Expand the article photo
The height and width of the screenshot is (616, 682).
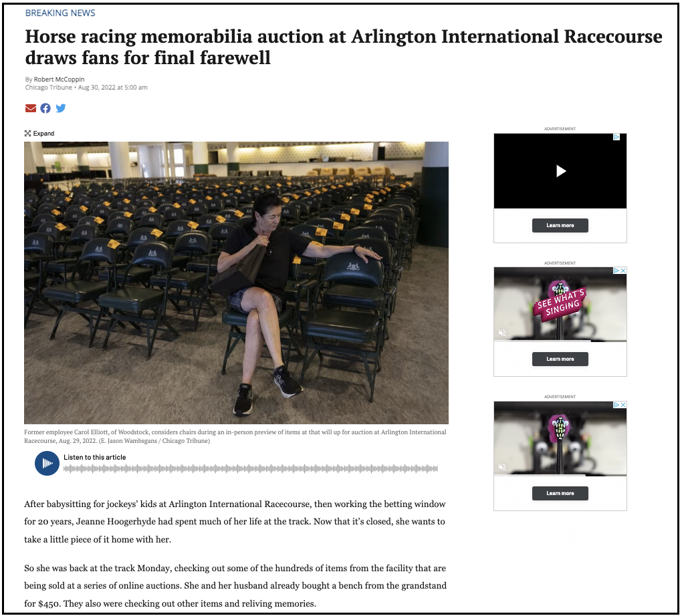pos(39,134)
